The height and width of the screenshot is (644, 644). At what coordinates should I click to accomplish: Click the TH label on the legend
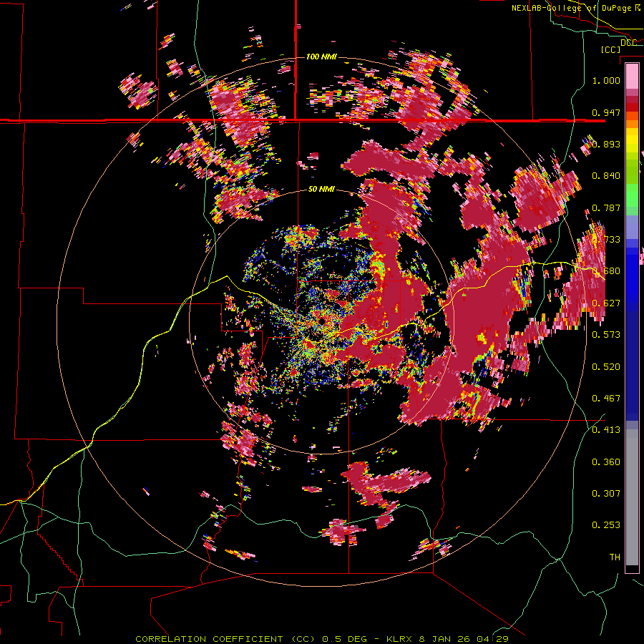615,557
